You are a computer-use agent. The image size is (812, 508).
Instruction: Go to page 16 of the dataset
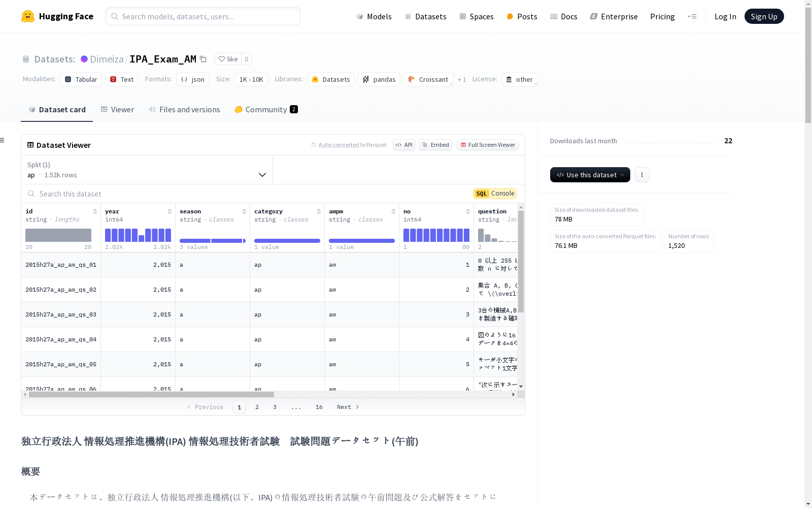pyautogui.click(x=319, y=407)
